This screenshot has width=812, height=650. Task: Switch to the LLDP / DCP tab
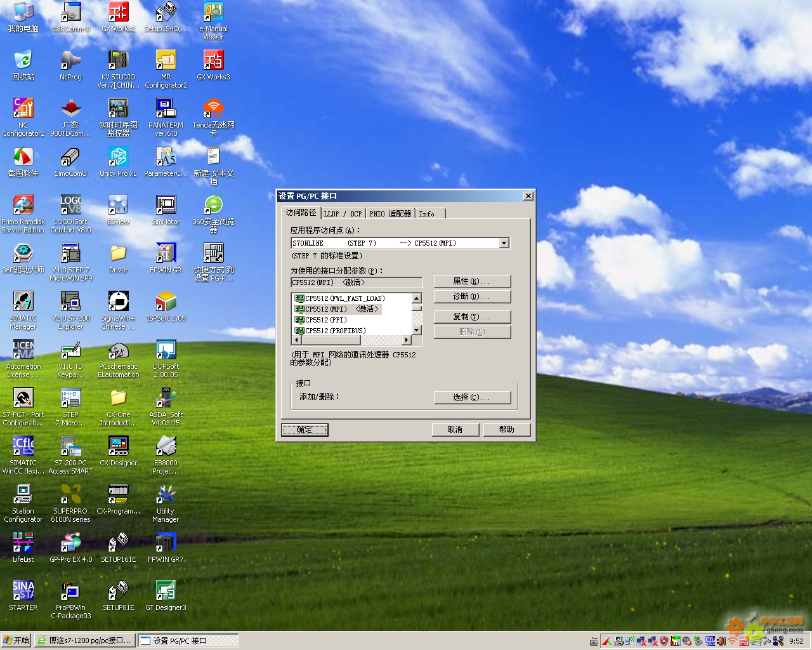(343, 214)
